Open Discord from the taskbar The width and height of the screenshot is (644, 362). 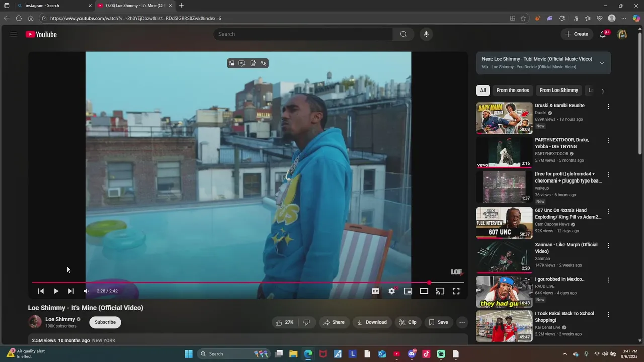(412, 354)
